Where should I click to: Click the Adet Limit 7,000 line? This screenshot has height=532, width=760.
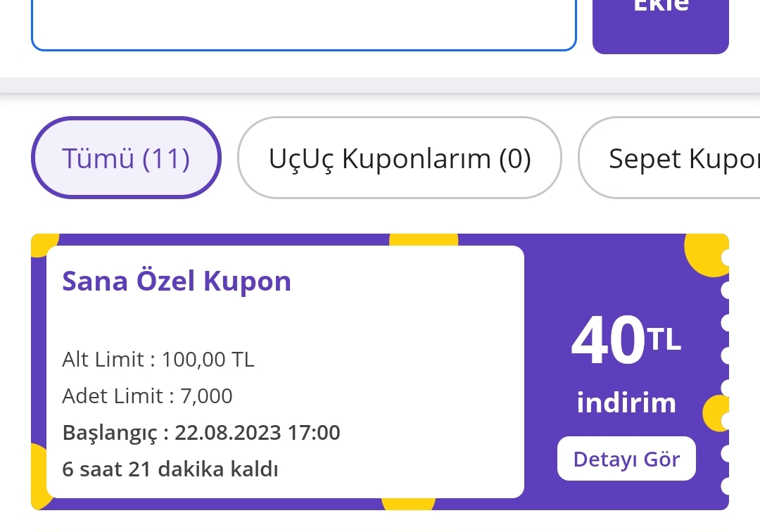coord(147,396)
